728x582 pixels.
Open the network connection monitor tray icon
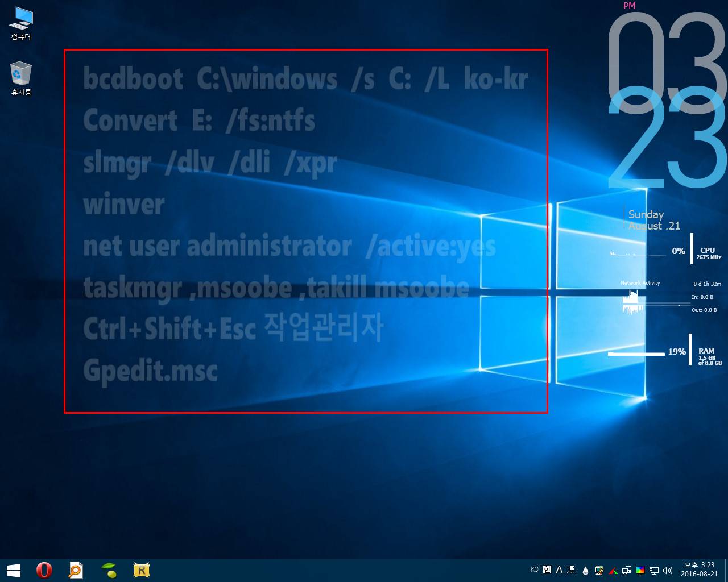654,571
